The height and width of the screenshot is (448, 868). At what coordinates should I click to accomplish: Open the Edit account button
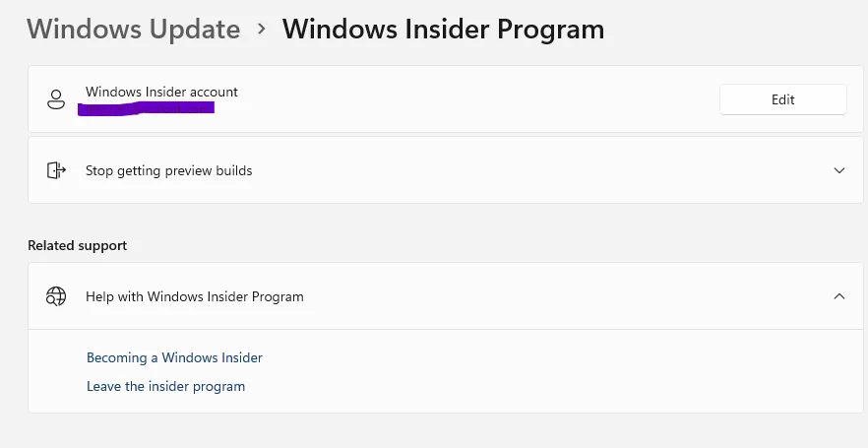pyautogui.click(x=782, y=99)
